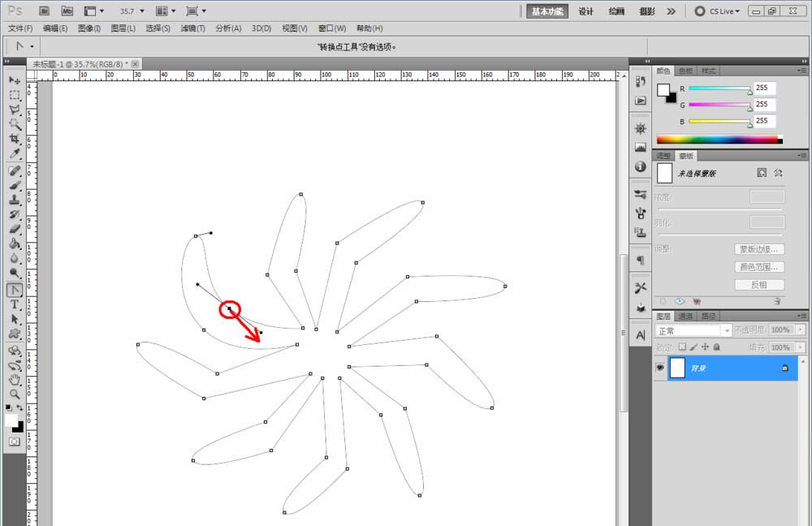Click the 基本功能 workspace button

click(547, 11)
